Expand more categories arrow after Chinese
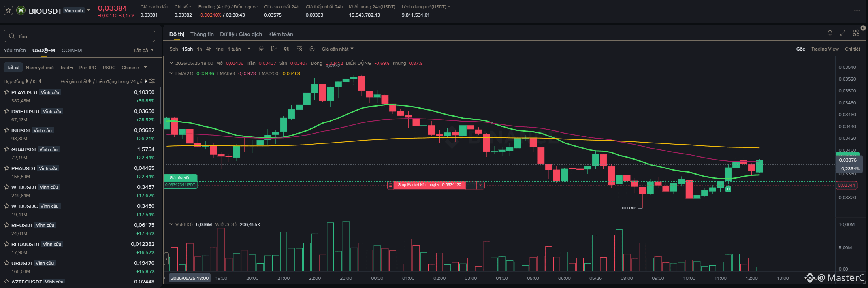Viewport: 868px width, 288px height. pos(145,68)
